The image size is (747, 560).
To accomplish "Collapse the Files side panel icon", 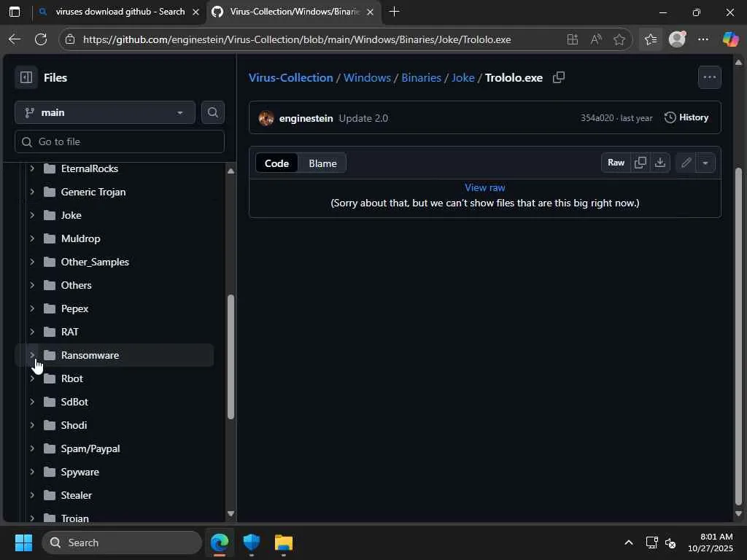I will point(26,77).
